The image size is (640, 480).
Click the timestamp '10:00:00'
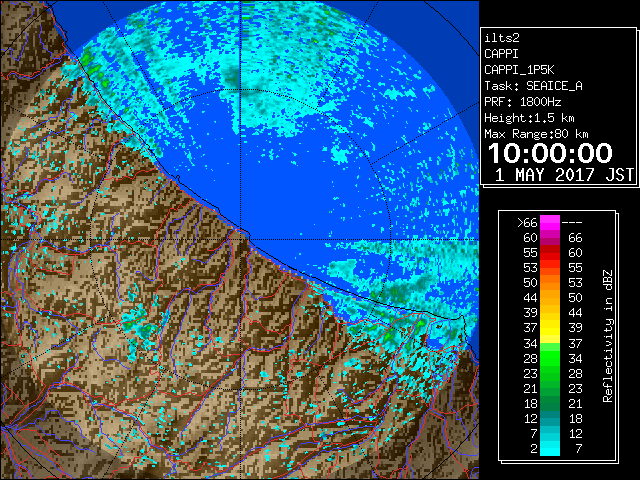pyautogui.click(x=550, y=153)
